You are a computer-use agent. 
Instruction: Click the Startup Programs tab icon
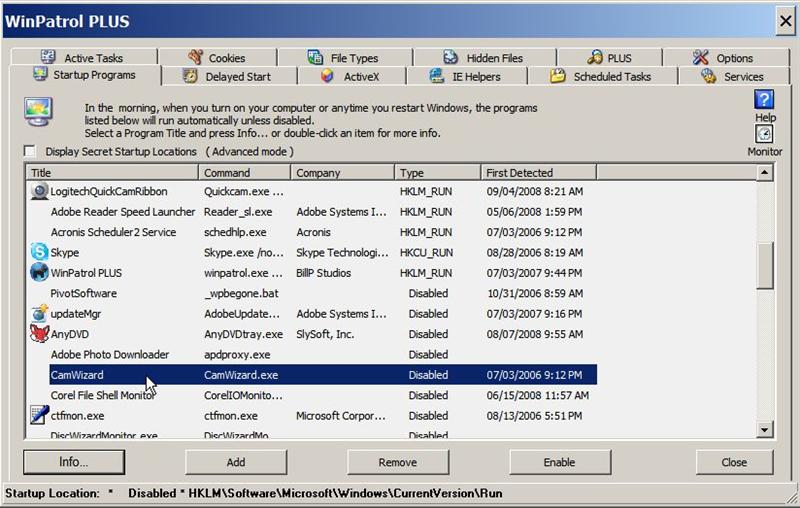[40, 74]
